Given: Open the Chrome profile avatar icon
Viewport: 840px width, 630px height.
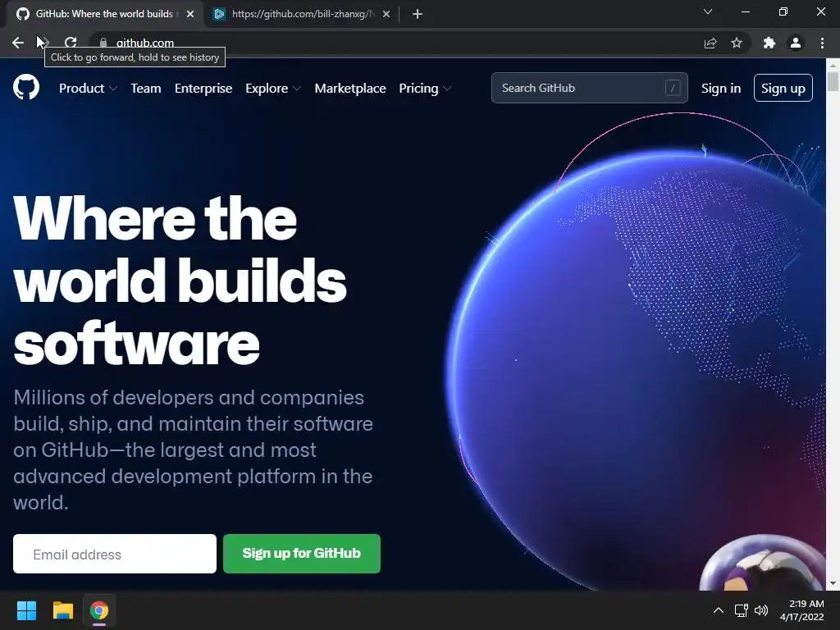Looking at the screenshot, I should (x=796, y=43).
